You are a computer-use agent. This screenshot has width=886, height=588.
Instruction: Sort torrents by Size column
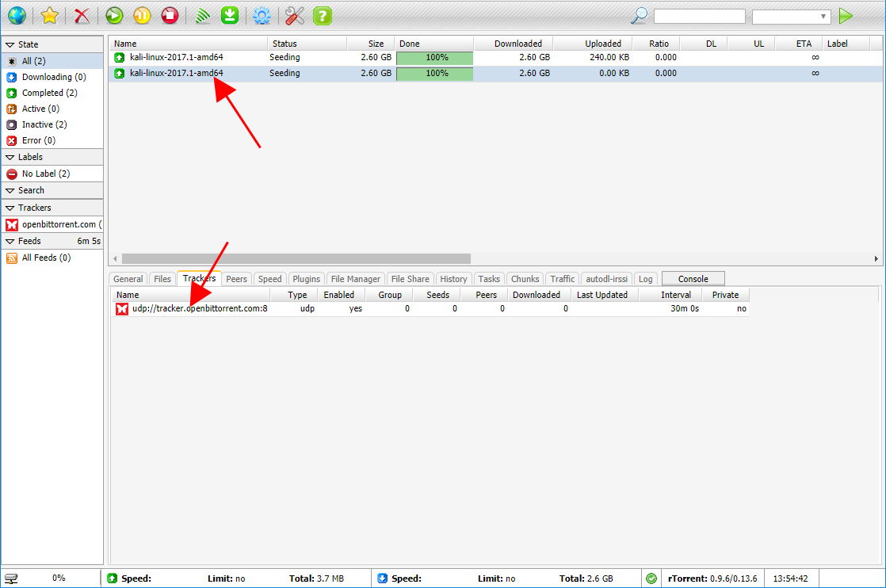point(371,44)
